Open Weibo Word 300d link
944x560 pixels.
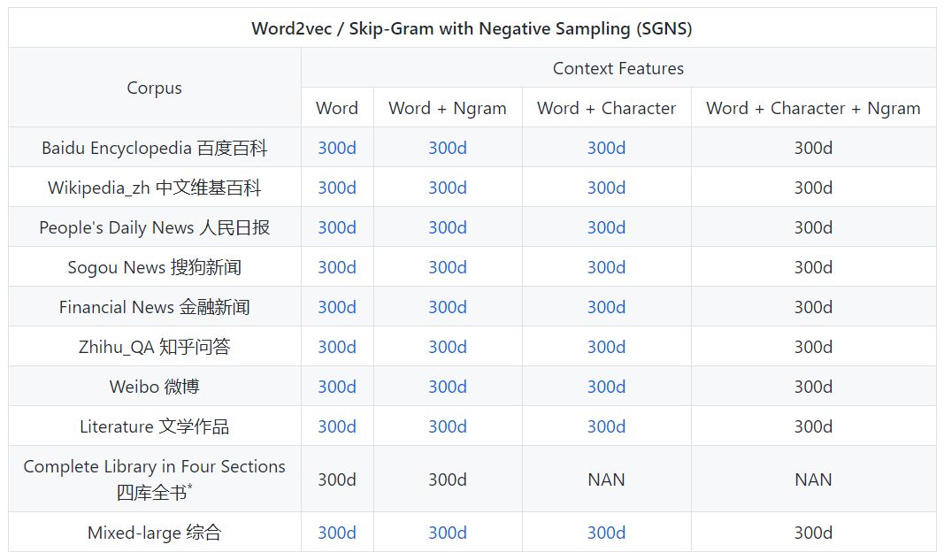(337, 386)
